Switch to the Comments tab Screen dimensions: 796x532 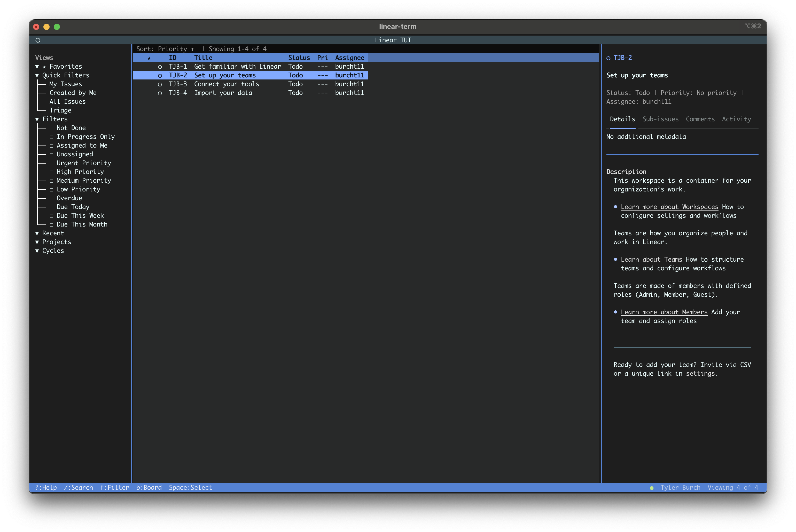click(700, 119)
